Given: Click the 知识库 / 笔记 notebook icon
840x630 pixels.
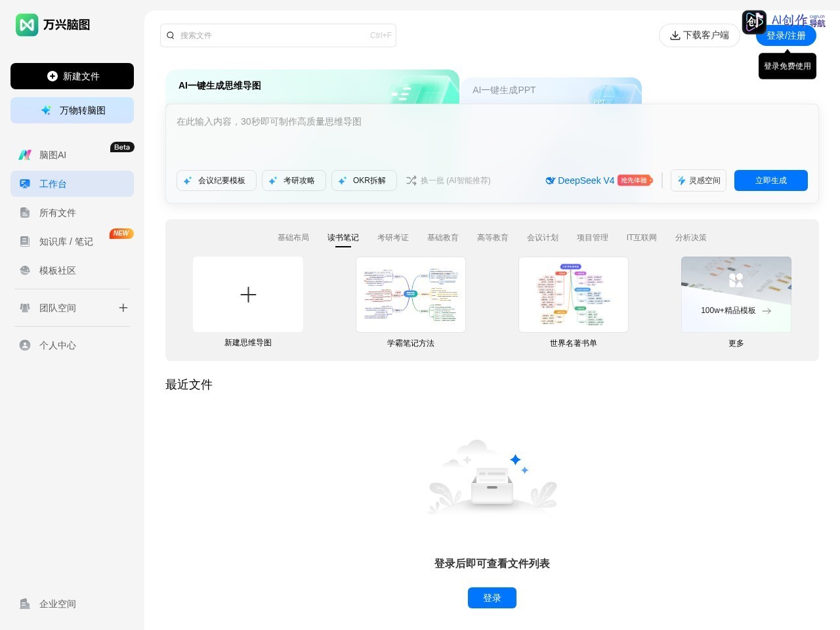Looking at the screenshot, I should (x=25, y=241).
